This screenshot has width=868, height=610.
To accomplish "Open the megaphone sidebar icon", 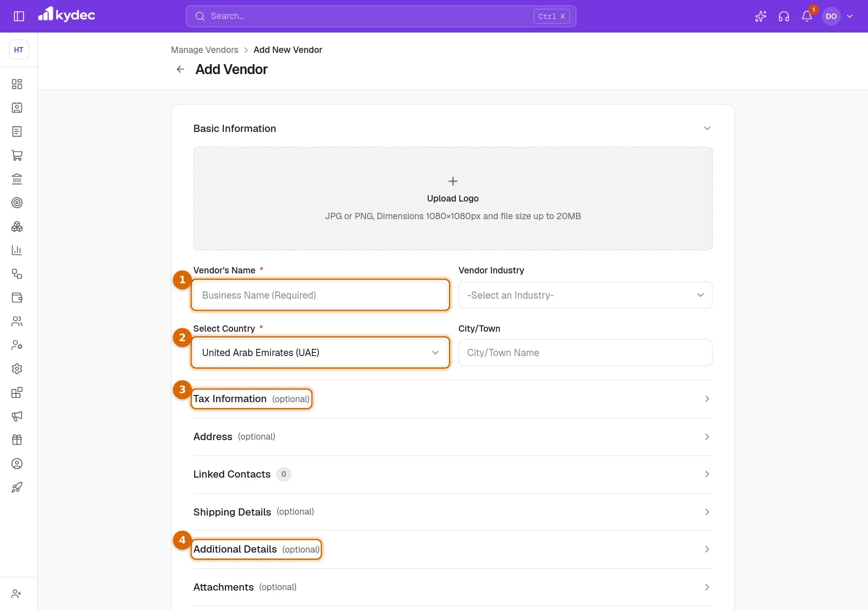I will point(17,416).
